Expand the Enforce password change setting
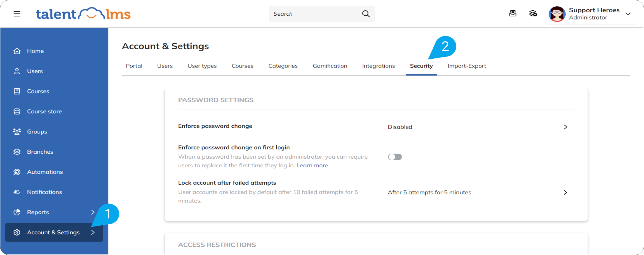This screenshot has height=255, width=644. coord(565,127)
